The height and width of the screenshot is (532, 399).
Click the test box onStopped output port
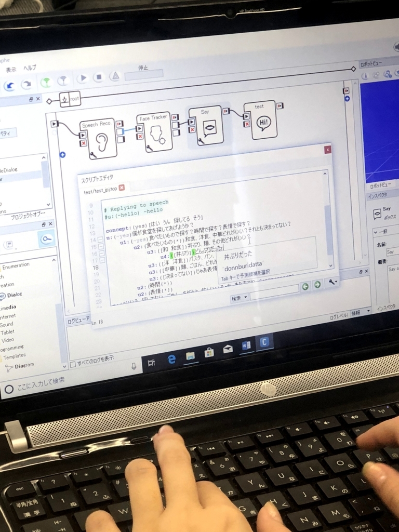(x=280, y=106)
